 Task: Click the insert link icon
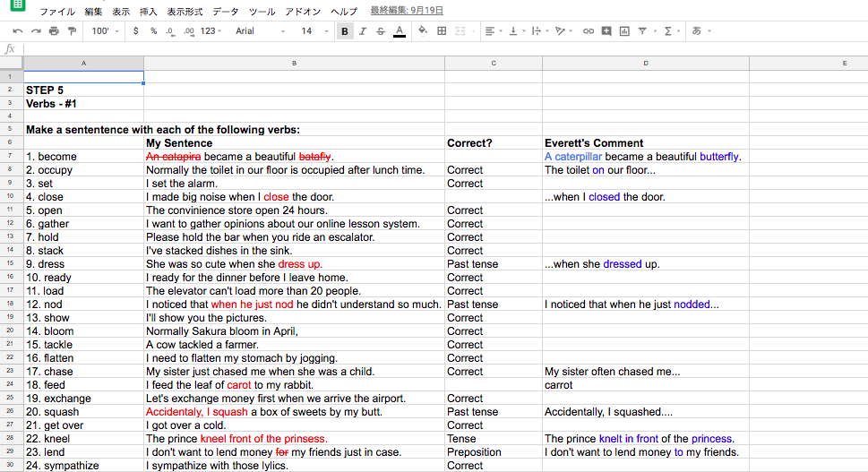(x=589, y=31)
